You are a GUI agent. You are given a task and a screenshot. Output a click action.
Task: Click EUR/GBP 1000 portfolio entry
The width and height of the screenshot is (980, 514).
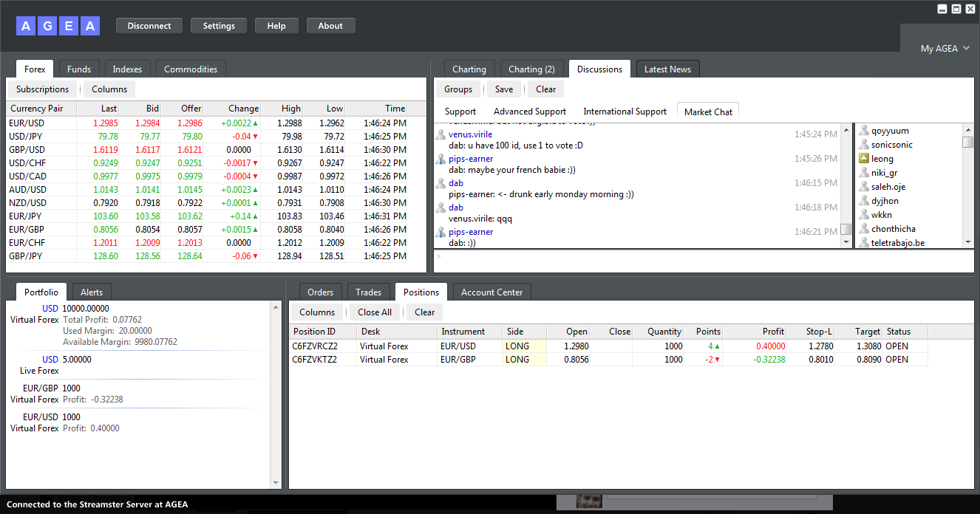(138, 394)
